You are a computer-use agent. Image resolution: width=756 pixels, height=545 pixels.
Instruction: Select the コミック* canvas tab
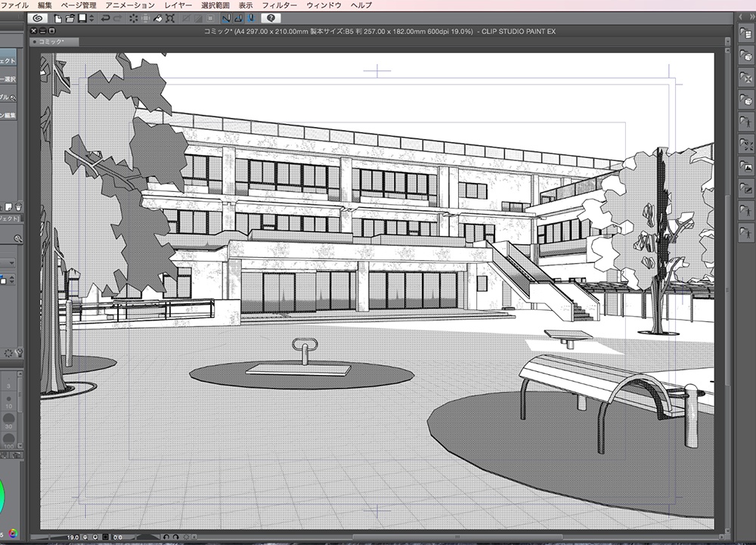point(54,42)
